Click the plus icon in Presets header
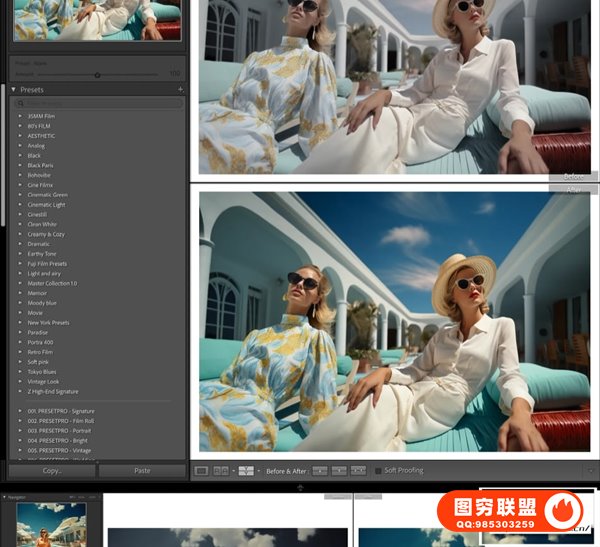 click(x=180, y=89)
